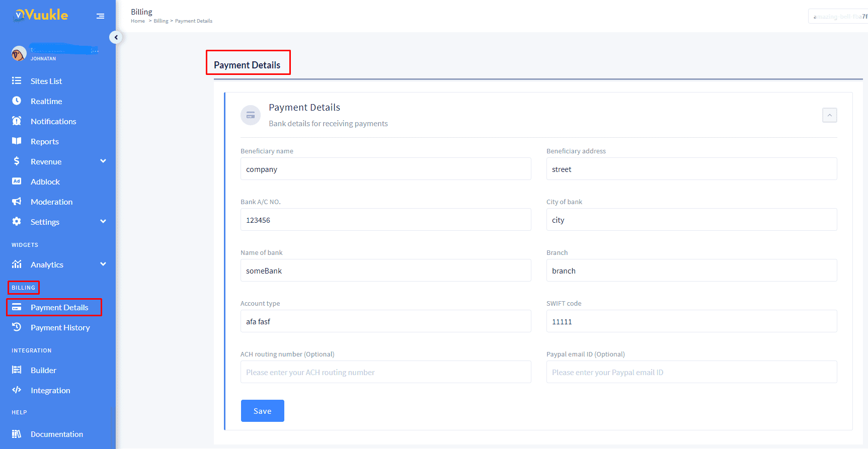868x449 pixels.
Task: Click the Reports book icon
Action: [x=17, y=141]
